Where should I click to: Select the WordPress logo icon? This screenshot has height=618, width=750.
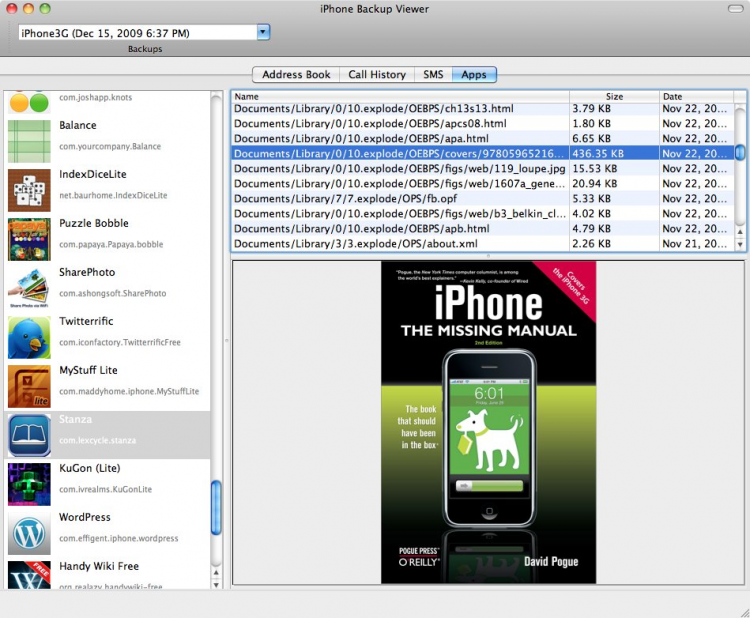click(x=29, y=533)
